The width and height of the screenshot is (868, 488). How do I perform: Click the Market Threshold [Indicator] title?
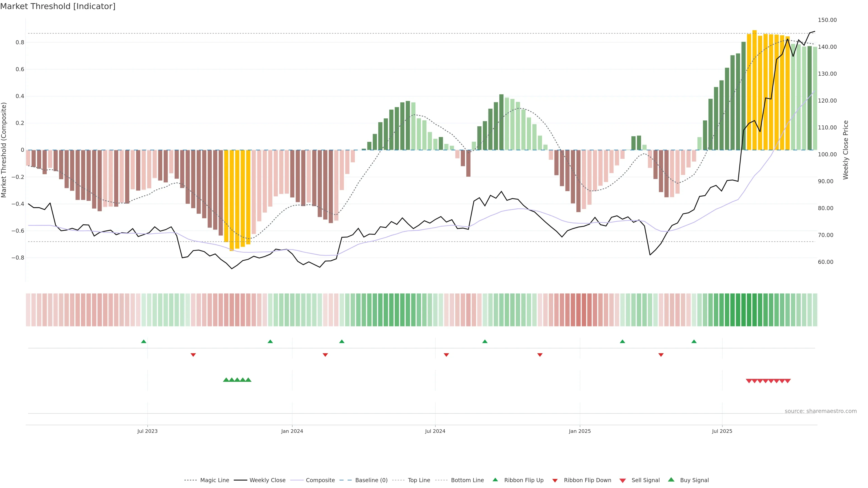58,6
